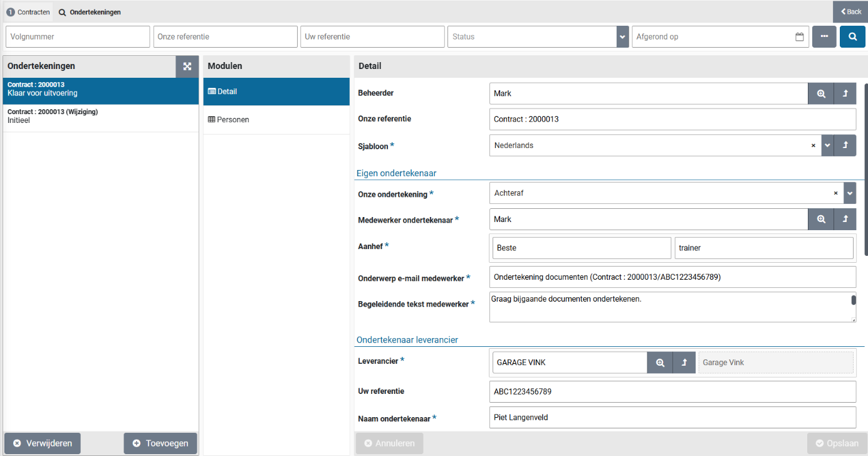Open lookup for Beheerder field

pos(821,93)
